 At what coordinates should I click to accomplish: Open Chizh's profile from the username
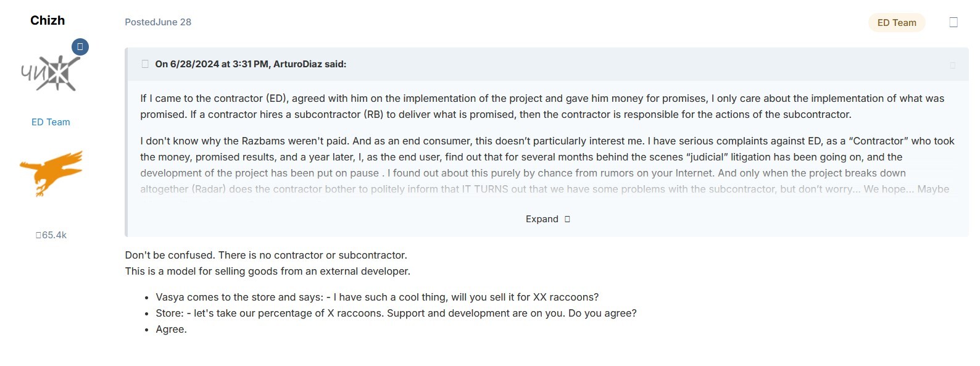point(48,20)
